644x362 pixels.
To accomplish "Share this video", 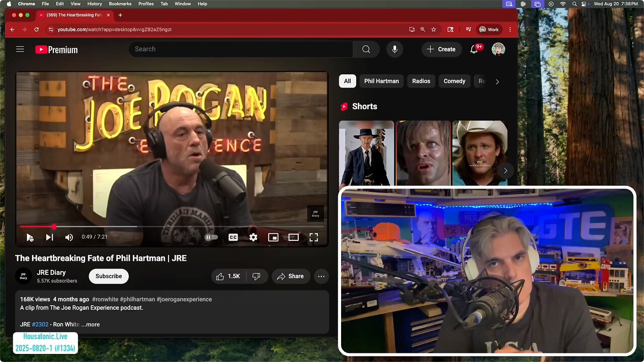I will click(x=290, y=276).
